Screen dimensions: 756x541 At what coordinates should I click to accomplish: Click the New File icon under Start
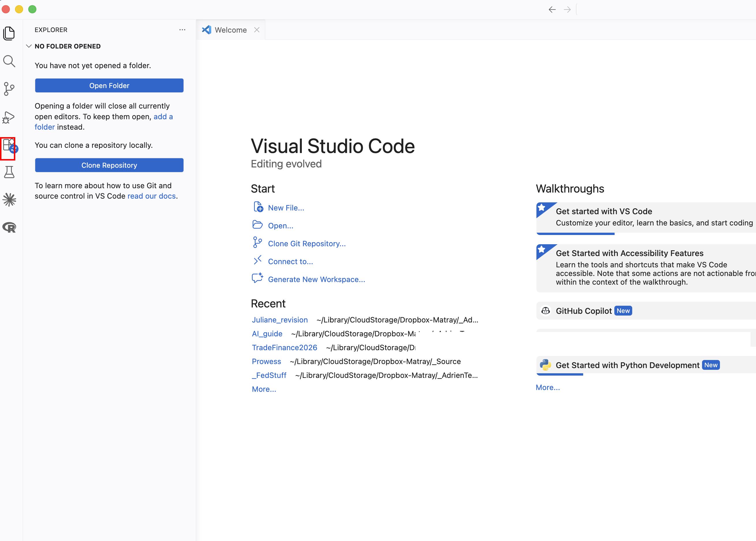click(258, 207)
